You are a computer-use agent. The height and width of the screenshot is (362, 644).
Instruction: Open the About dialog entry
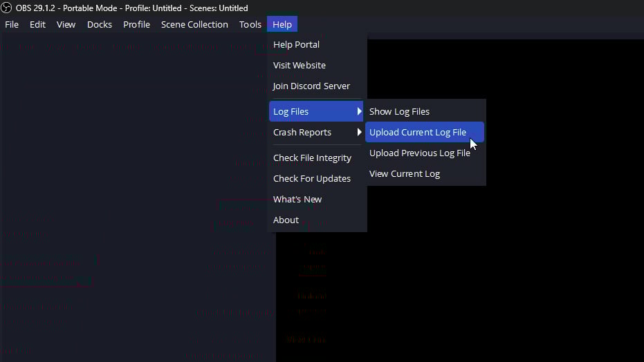click(x=316, y=220)
